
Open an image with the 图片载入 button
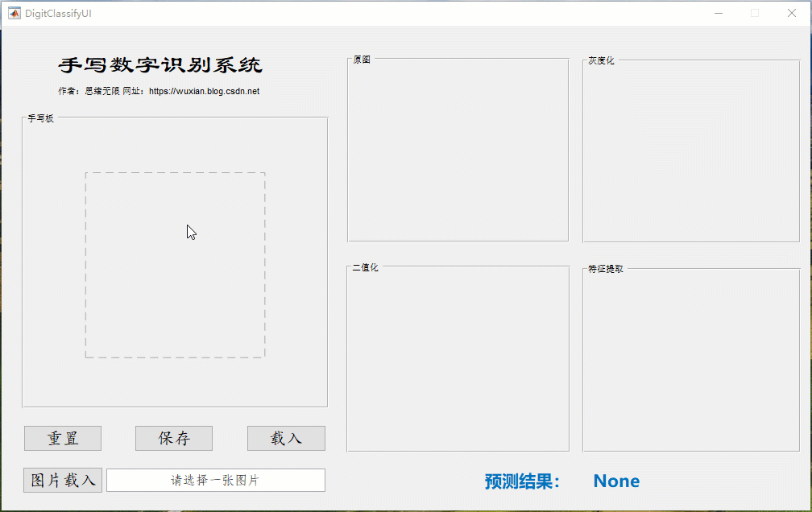coord(63,481)
